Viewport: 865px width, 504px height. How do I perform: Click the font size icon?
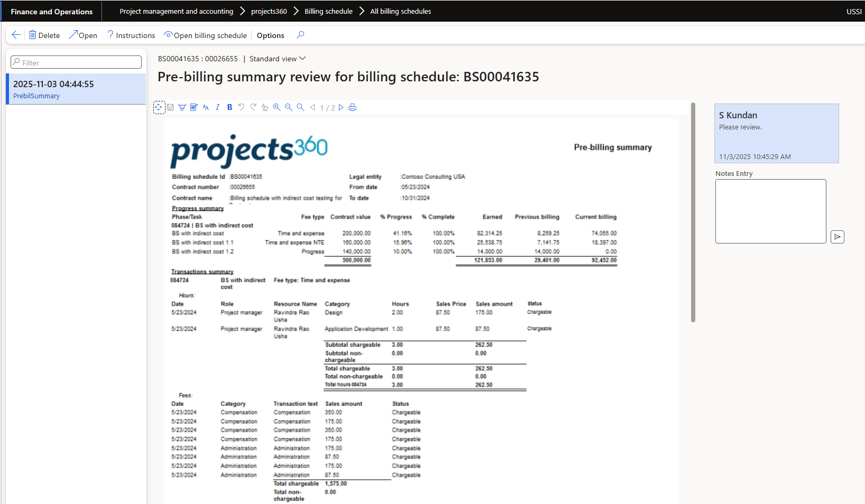(206, 107)
